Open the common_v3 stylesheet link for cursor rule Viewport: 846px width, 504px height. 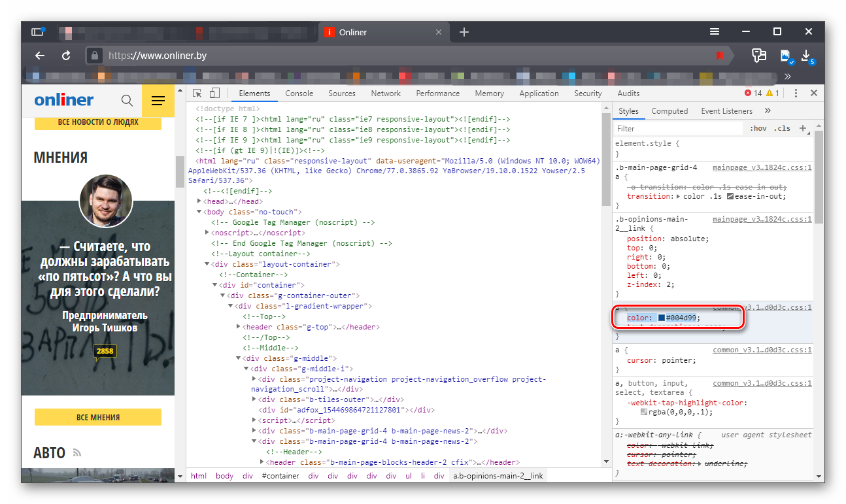762,350
